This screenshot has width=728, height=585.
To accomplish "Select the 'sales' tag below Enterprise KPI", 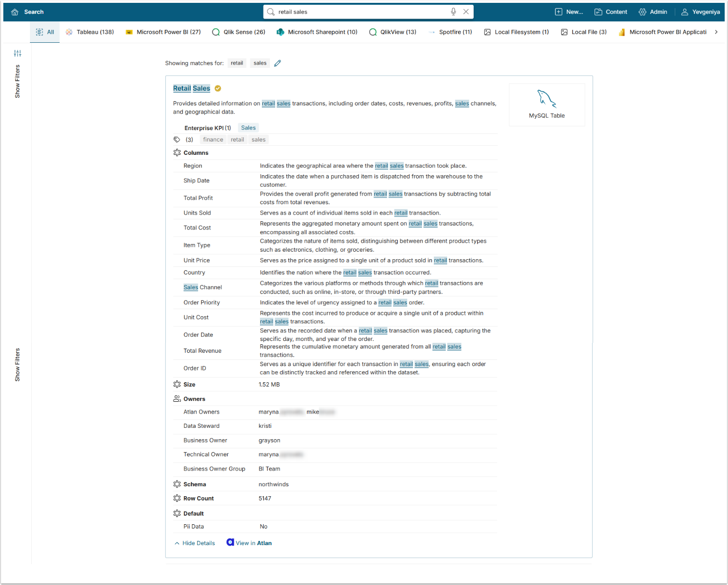I will pyautogui.click(x=259, y=140).
